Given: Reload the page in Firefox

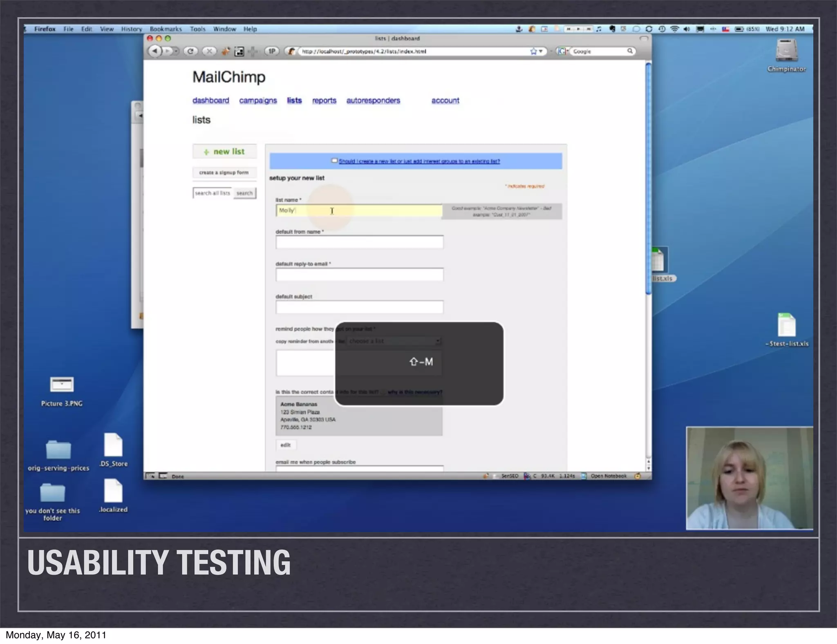Looking at the screenshot, I should click(190, 51).
